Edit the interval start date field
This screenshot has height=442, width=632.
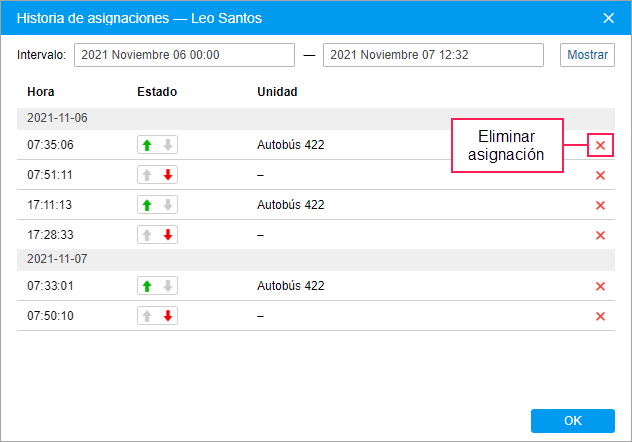pyautogui.click(x=184, y=55)
